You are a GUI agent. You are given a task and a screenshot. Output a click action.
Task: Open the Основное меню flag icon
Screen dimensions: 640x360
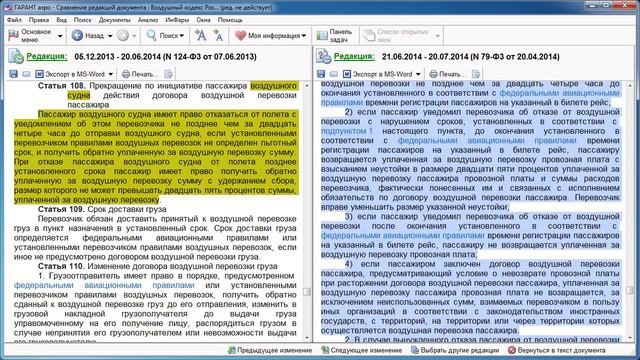click(13, 36)
